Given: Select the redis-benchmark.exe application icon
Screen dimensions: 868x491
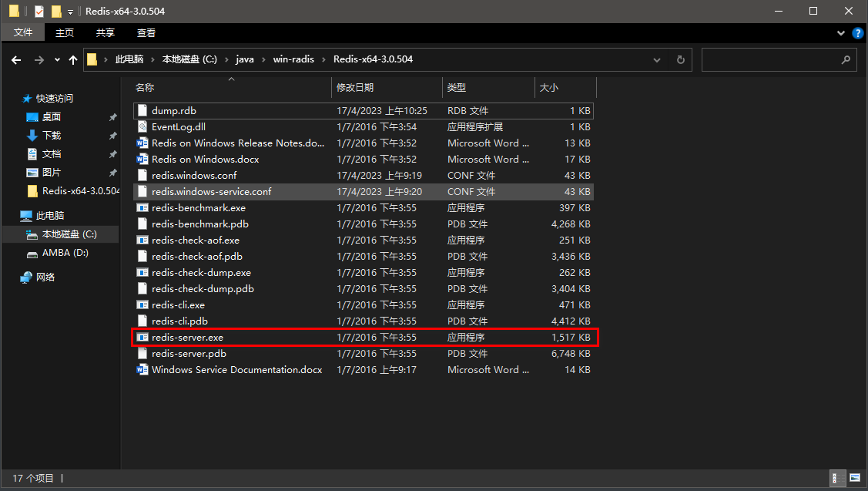Looking at the screenshot, I should 142,208.
